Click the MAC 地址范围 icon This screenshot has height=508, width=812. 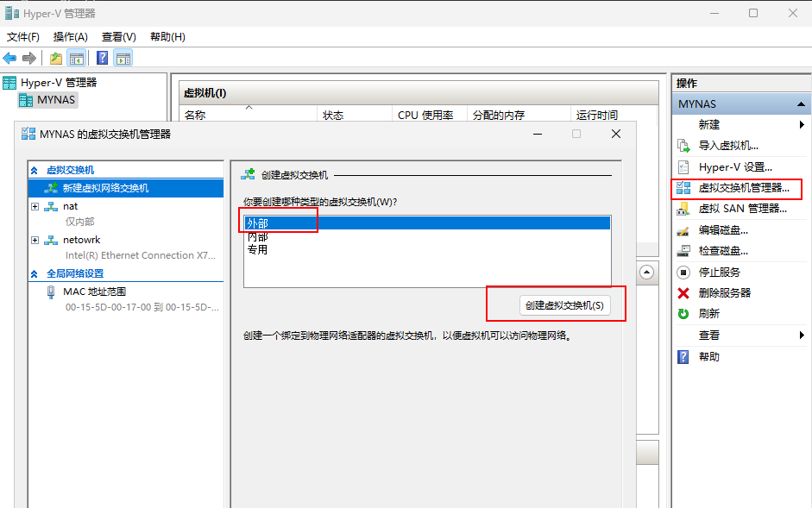point(51,292)
